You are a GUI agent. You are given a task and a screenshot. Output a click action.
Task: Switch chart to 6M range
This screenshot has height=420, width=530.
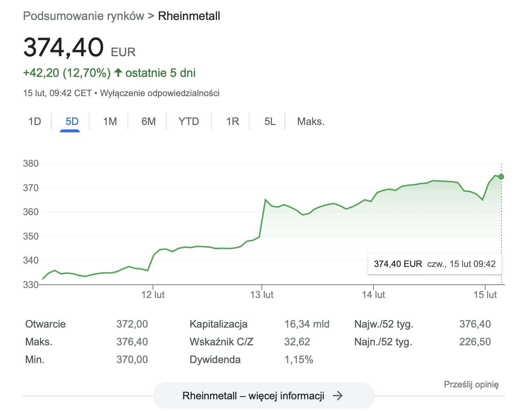click(x=149, y=122)
